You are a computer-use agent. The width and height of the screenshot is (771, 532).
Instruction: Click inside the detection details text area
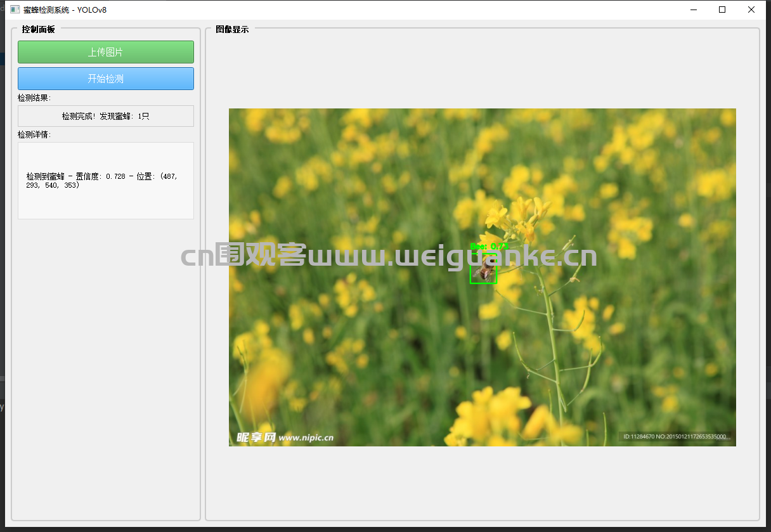point(106,203)
